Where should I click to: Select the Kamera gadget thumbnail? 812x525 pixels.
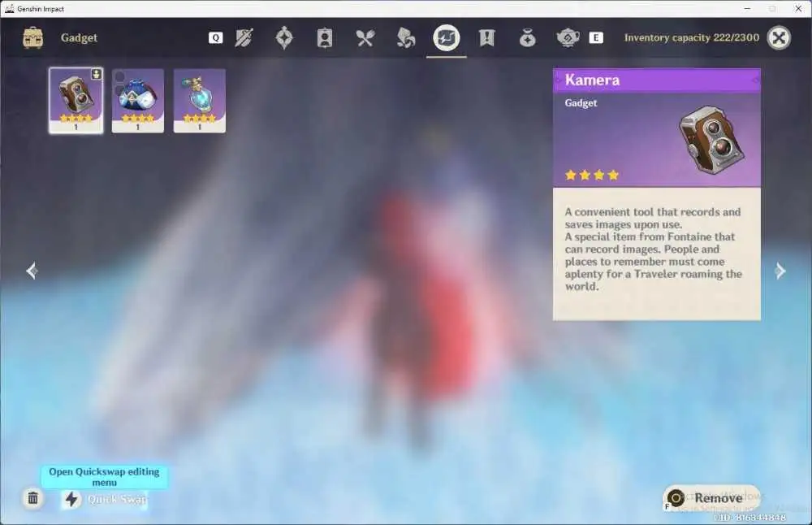76,101
